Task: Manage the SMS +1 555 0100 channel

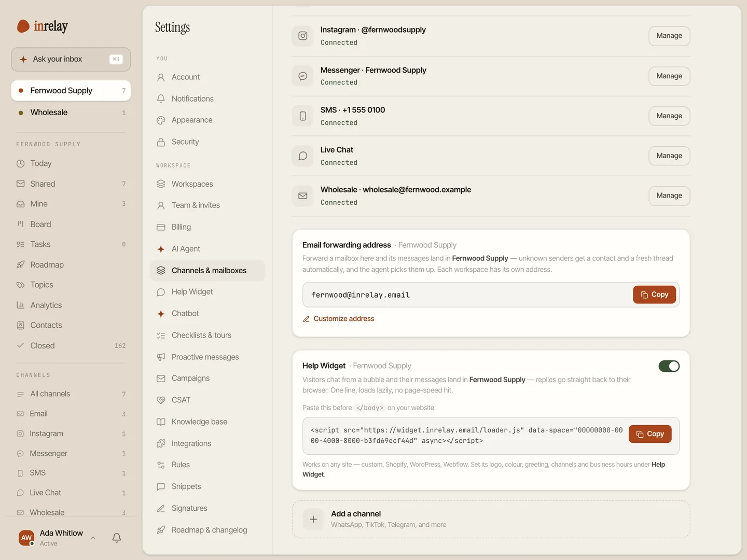Action: tap(669, 116)
